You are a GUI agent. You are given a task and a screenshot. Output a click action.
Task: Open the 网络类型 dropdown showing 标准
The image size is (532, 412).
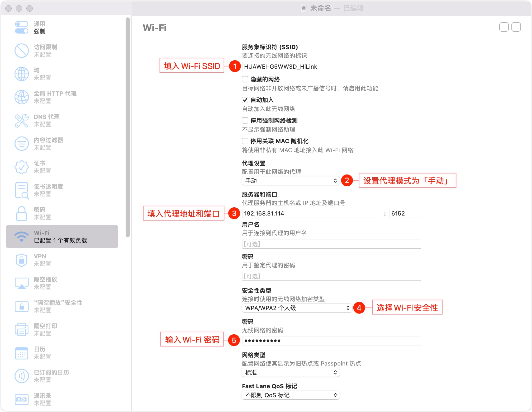[291, 372]
